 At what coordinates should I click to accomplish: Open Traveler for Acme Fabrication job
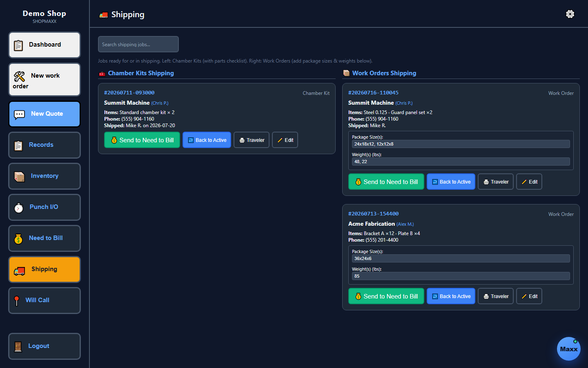click(496, 296)
